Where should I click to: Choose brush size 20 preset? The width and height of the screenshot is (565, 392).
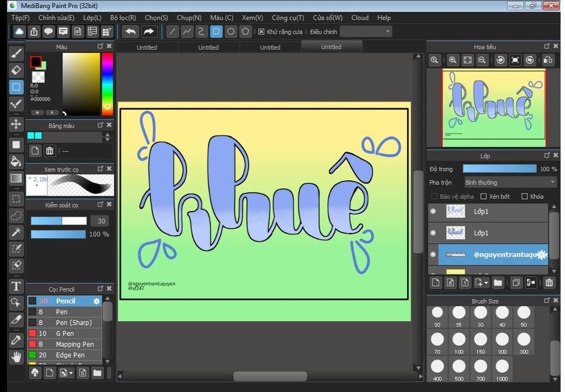click(x=437, y=316)
